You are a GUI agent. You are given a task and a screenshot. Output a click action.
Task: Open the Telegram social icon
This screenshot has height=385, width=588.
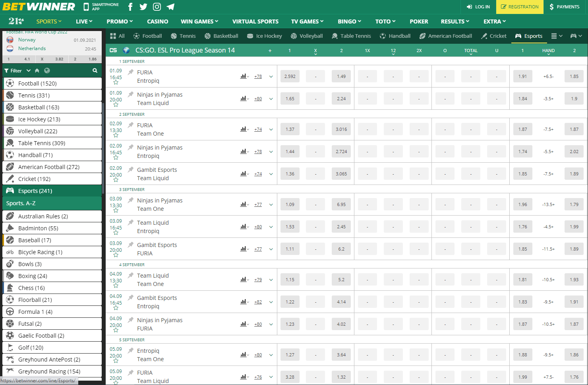[170, 7]
